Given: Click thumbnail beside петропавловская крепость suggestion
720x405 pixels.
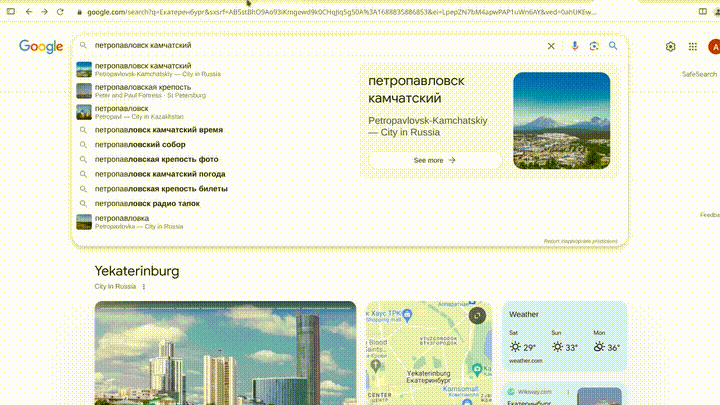Looking at the screenshot, I should [x=84, y=91].
